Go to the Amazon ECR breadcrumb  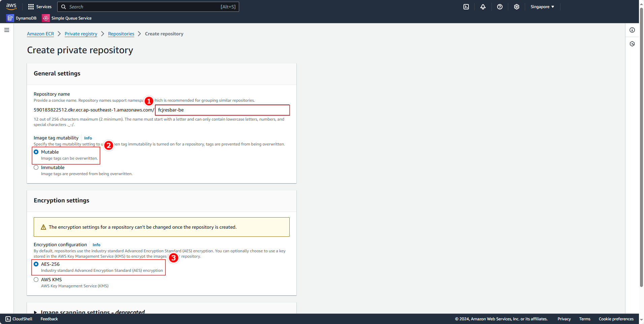[40, 34]
